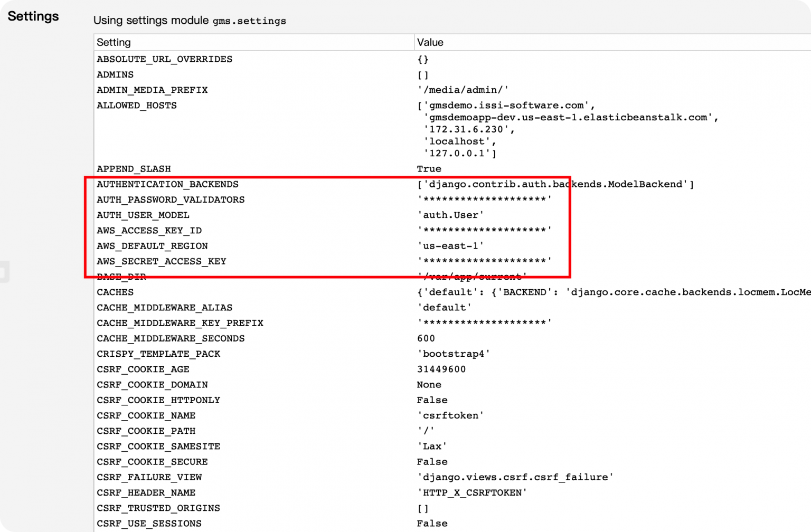Click the AUTHENTICATION_BACKENDS setting name
The image size is (811, 532).
167,184
